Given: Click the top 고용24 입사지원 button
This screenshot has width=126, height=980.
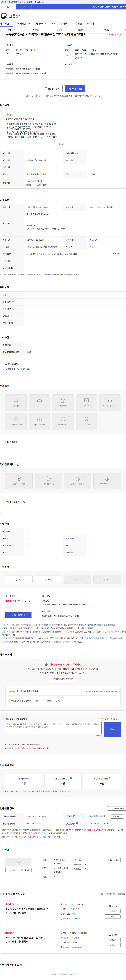Looking at the screenshot, I should click(75, 89).
